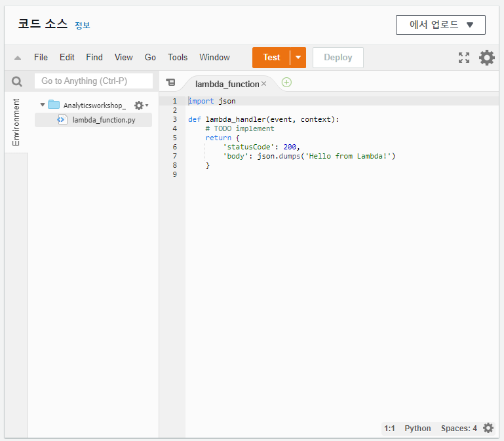Open the Go menu
The image size is (504, 441).
pos(150,57)
